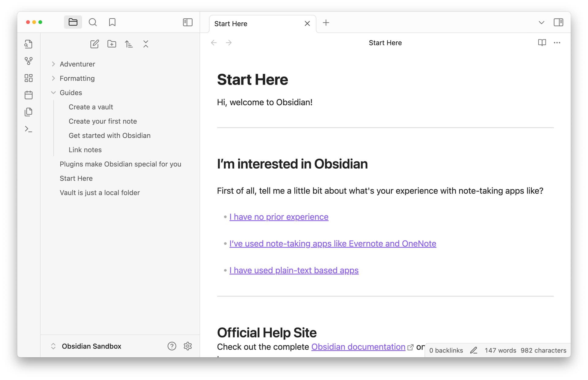
Task: Open Get started with Obsidian note
Action: pyautogui.click(x=109, y=136)
